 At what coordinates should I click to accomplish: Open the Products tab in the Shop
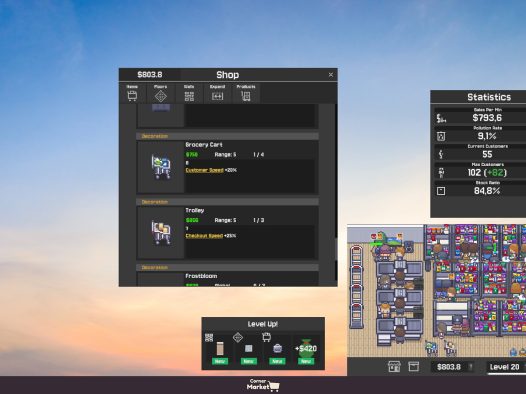(x=246, y=93)
